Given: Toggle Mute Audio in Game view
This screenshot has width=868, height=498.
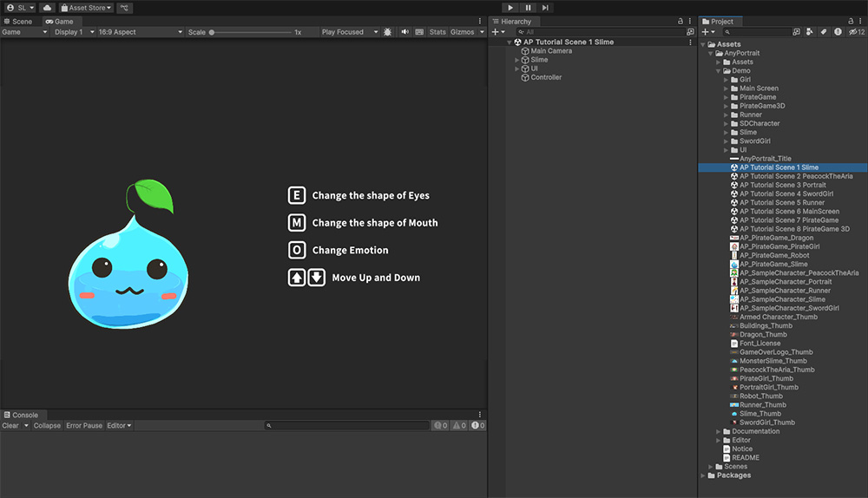Looking at the screenshot, I should click(405, 32).
